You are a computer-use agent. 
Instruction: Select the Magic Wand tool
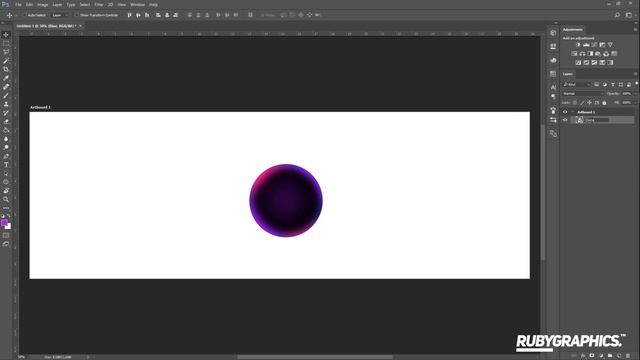6,61
